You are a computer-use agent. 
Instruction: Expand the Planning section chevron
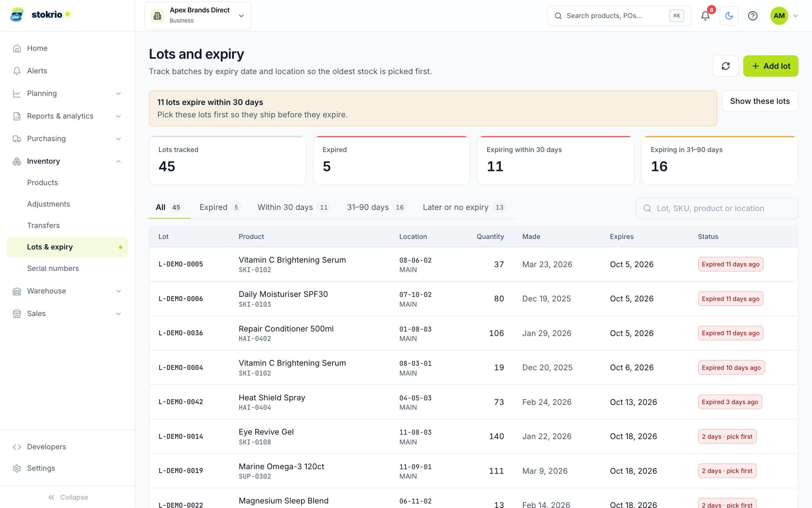click(118, 93)
